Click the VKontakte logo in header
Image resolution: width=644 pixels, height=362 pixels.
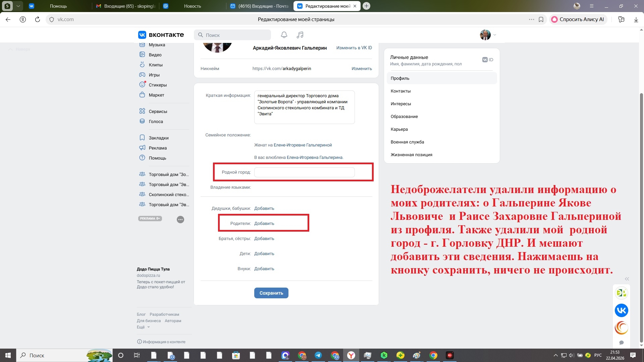pos(161,35)
